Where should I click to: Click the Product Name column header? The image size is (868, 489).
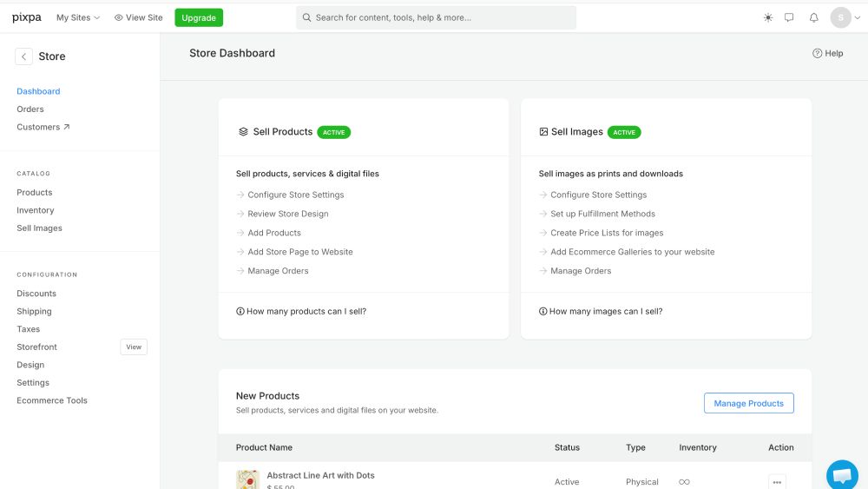[x=264, y=447]
